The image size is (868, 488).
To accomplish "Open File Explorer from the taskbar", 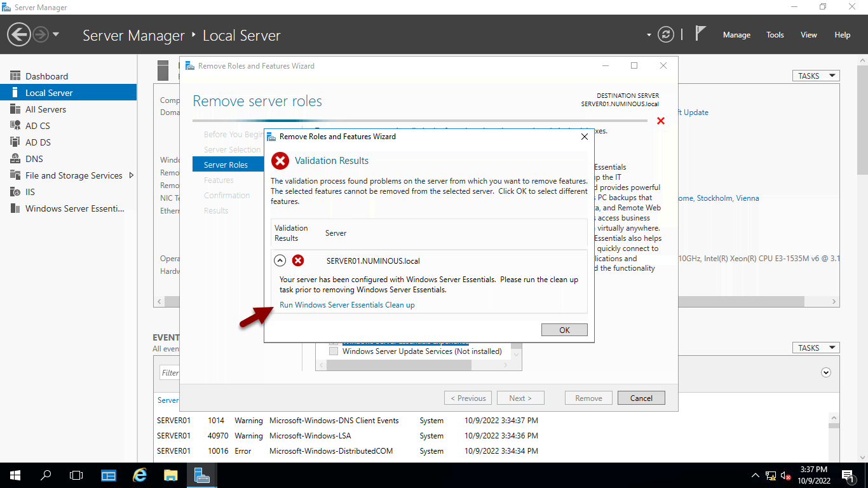I will 170,475.
